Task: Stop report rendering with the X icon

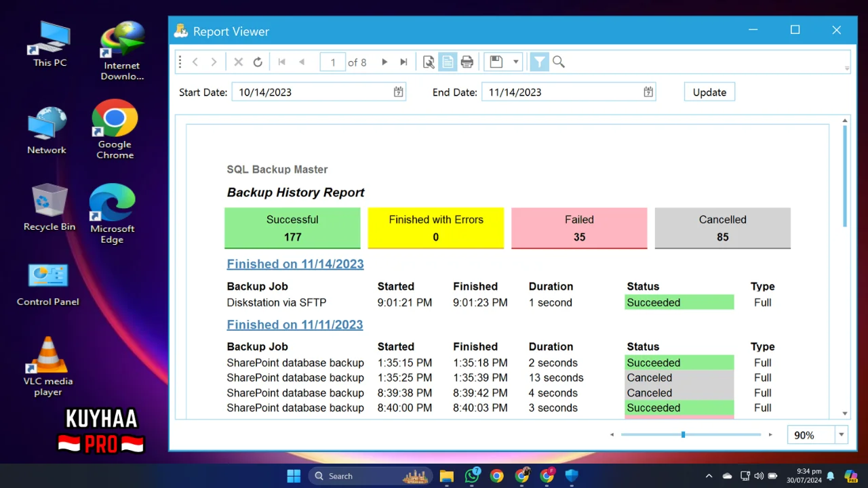Action: pos(238,62)
